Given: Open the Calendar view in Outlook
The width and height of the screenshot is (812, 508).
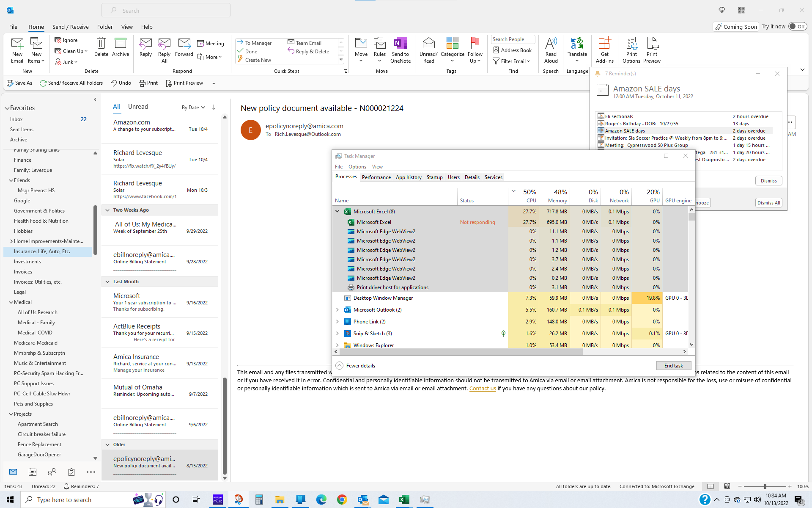Looking at the screenshot, I should tap(33, 472).
